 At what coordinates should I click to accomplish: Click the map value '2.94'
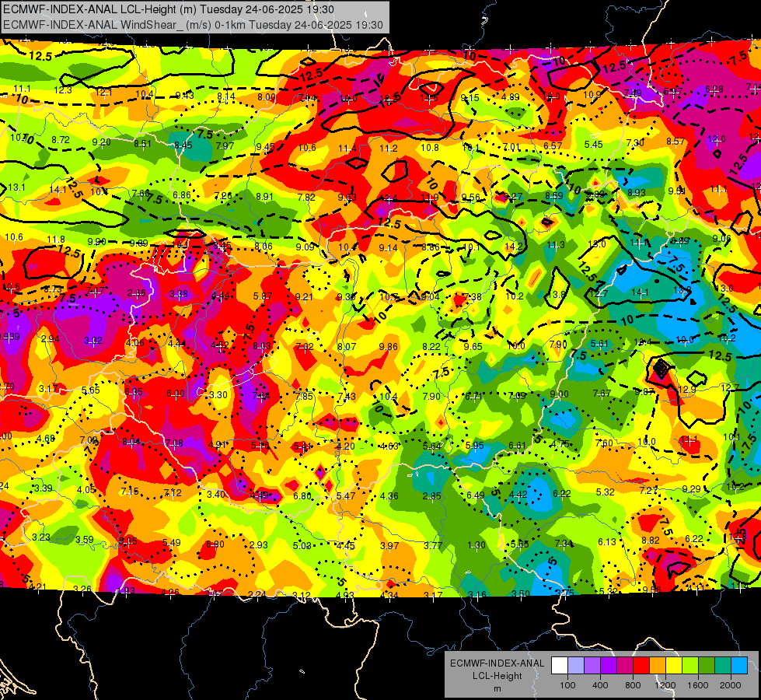click(x=50, y=338)
